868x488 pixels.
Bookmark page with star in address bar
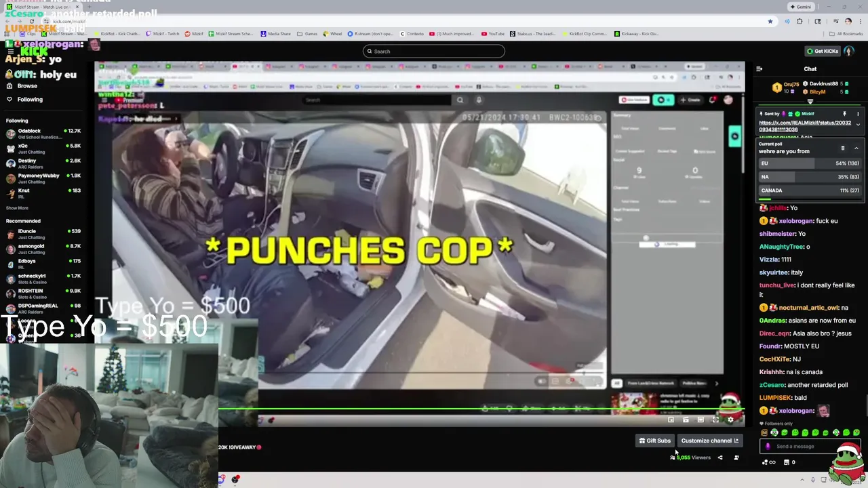770,21
